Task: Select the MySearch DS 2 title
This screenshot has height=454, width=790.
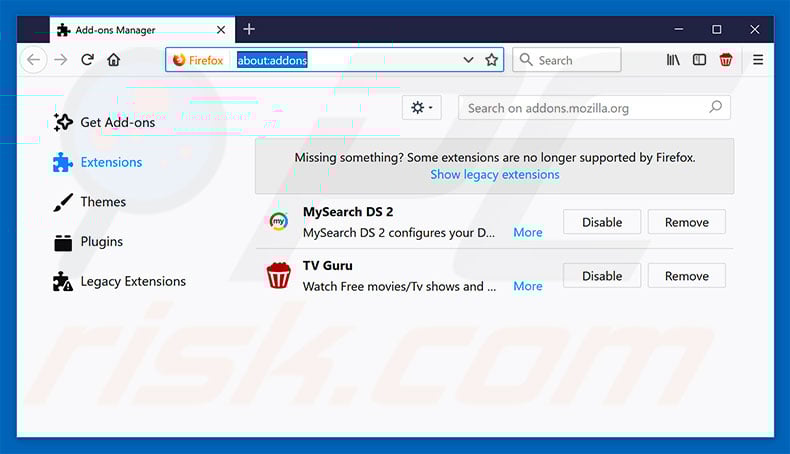Action: (348, 212)
